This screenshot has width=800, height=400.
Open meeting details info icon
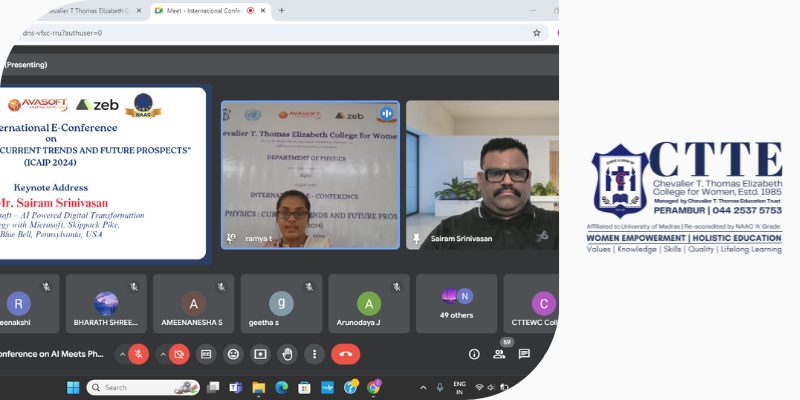coord(474,354)
